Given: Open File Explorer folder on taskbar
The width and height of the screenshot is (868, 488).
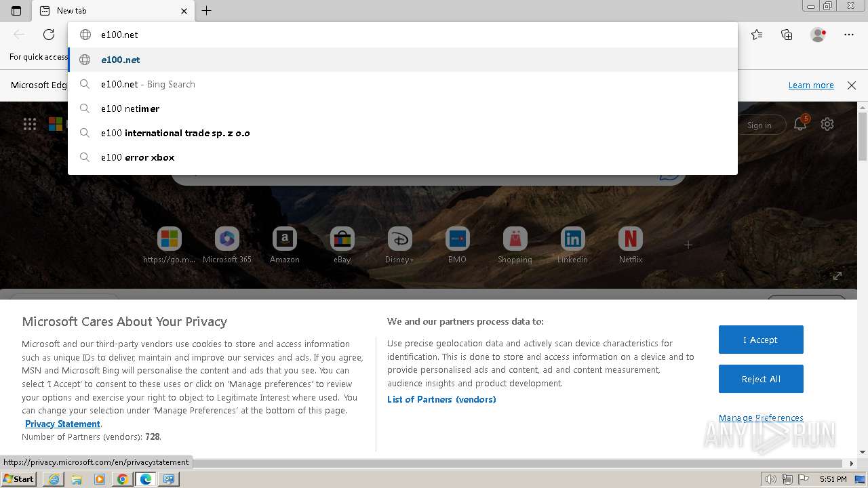Looking at the screenshot, I should 77,479.
